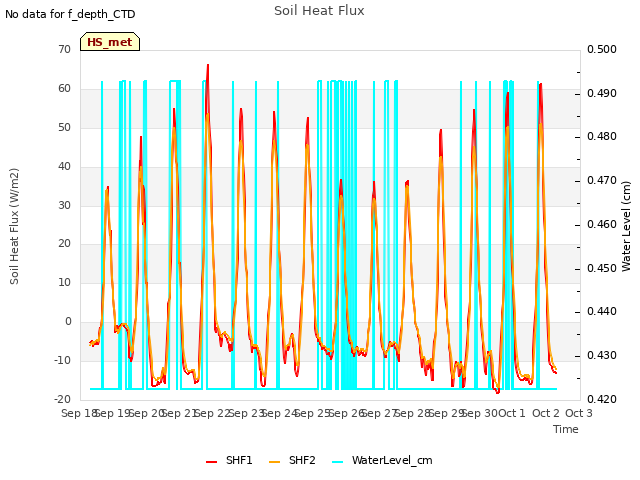Click the WaterLevel_cm legend entry
The width and height of the screenshot is (640, 480).
point(382,461)
